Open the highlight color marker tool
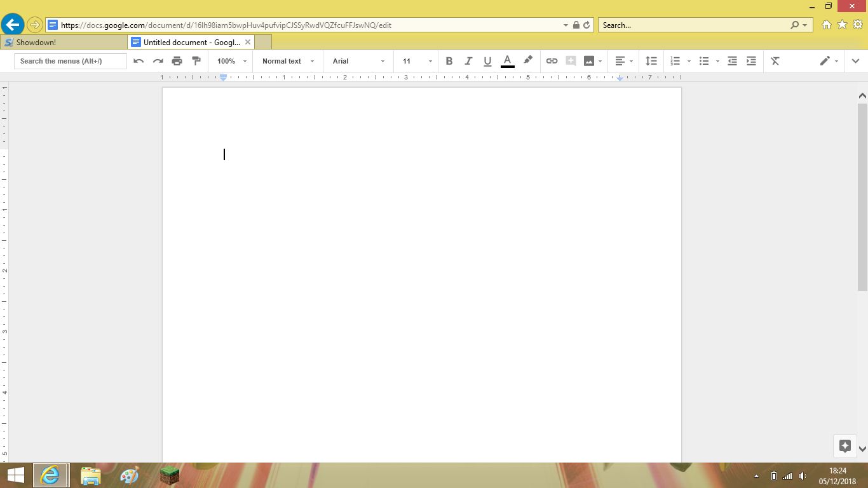This screenshot has height=488, width=868. 527,60
